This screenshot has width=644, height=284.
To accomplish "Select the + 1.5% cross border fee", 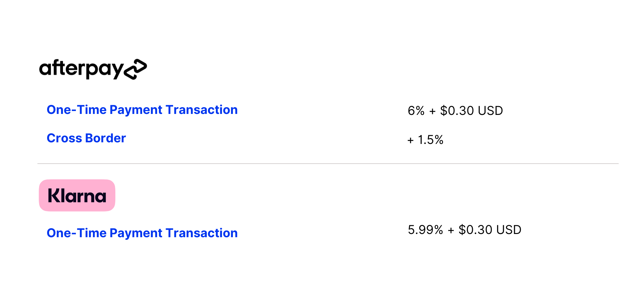I will tap(425, 140).
